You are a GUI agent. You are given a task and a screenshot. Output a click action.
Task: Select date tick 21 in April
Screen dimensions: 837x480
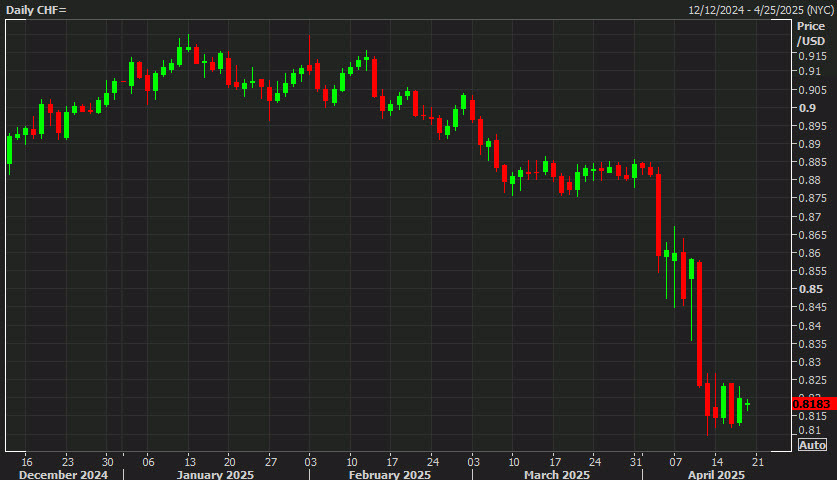coord(757,462)
